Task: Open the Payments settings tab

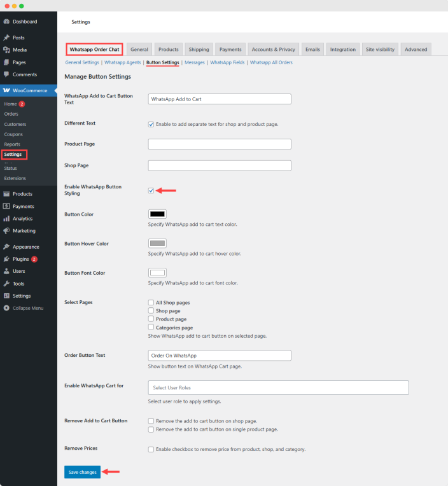Action: point(230,49)
